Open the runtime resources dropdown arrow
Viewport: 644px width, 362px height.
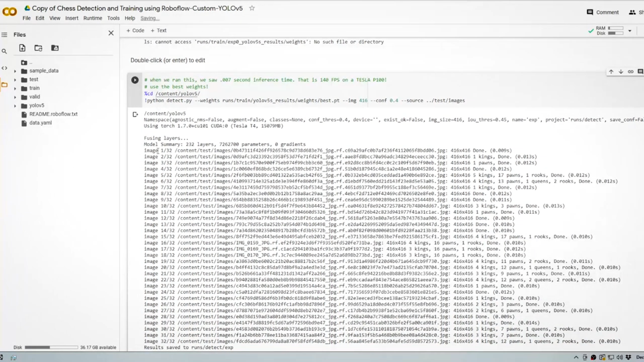coord(630,31)
